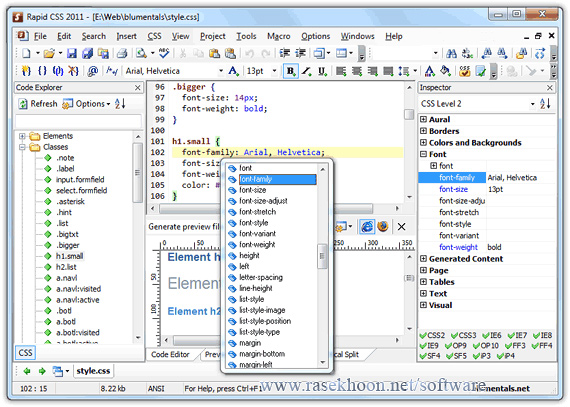Open the Project menu

(x=213, y=36)
